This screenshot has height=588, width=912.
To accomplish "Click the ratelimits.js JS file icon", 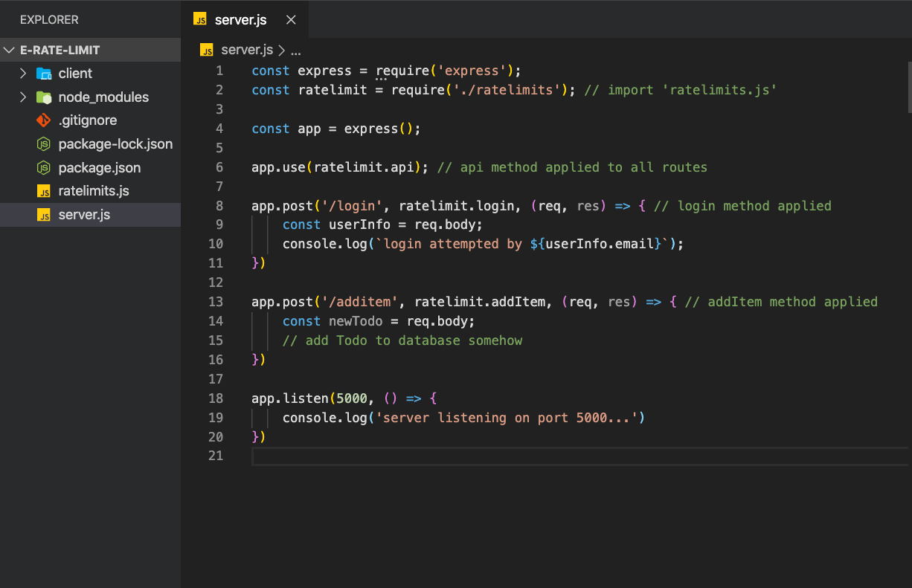I will pyautogui.click(x=44, y=191).
